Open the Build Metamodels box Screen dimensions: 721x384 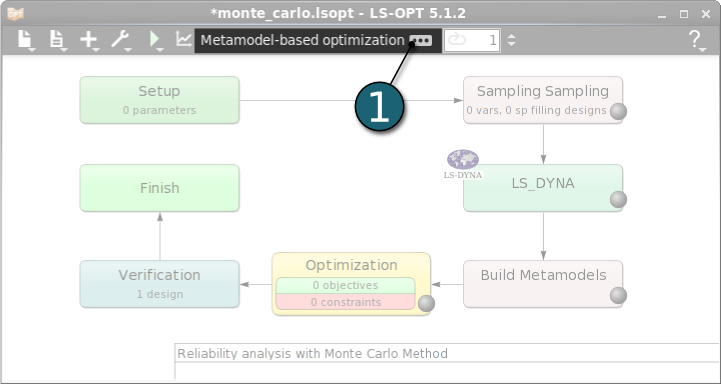(543, 284)
